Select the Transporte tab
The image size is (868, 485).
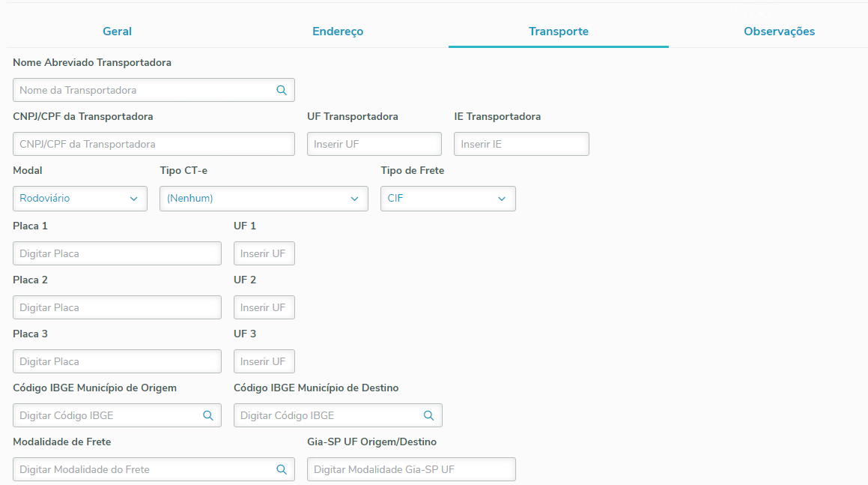click(559, 31)
